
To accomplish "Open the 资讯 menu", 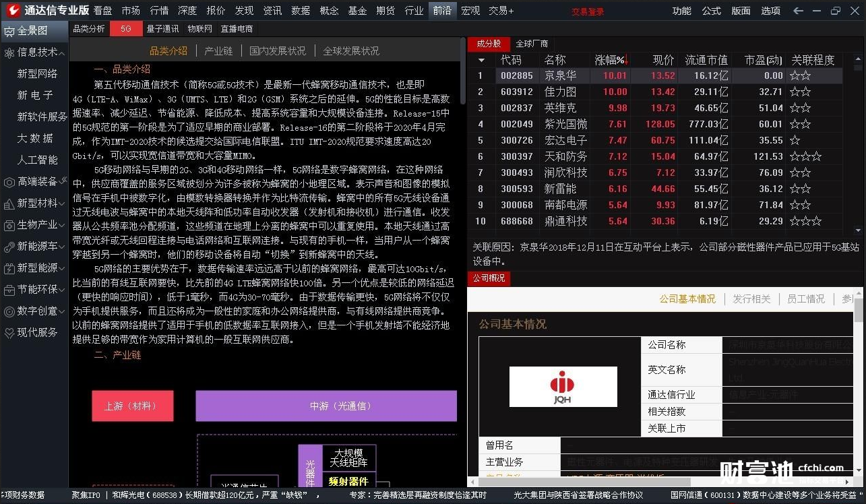I will (273, 11).
